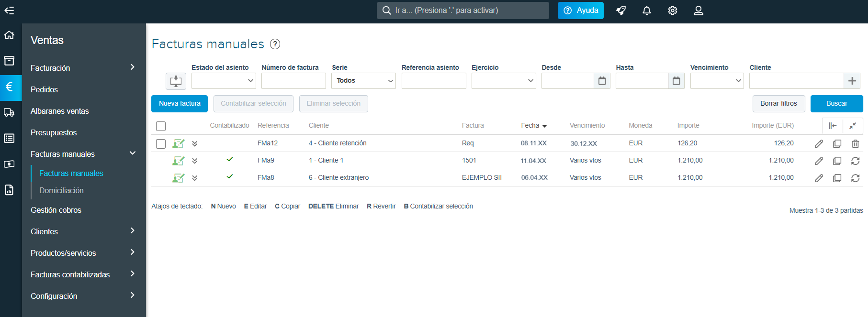The width and height of the screenshot is (868, 317).
Task: Click the Buscar button
Action: tap(836, 104)
